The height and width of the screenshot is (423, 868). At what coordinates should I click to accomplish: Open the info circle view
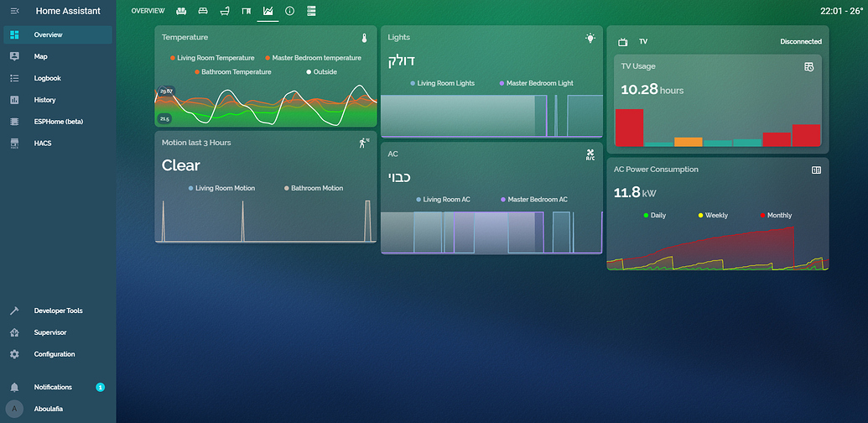pyautogui.click(x=290, y=12)
